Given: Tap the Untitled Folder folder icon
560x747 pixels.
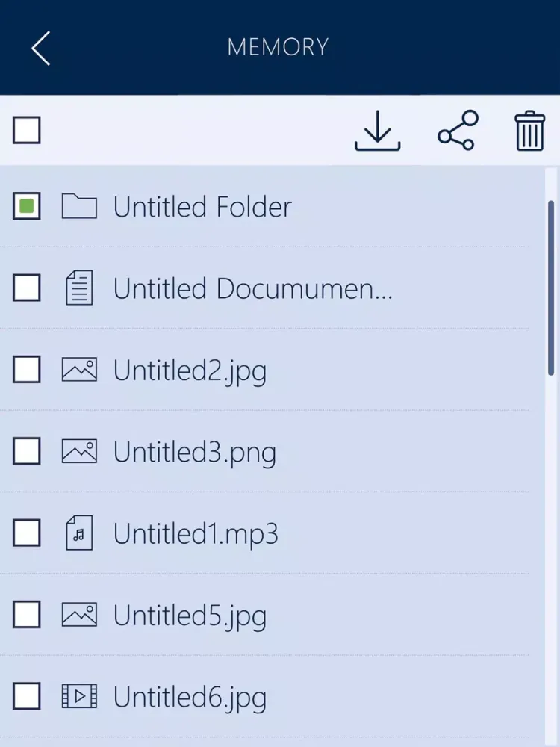Looking at the screenshot, I should 79,206.
